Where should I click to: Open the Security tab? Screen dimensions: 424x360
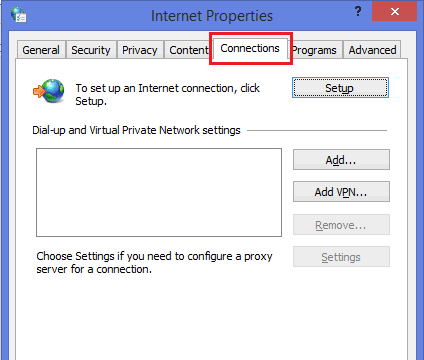coord(91,50)
